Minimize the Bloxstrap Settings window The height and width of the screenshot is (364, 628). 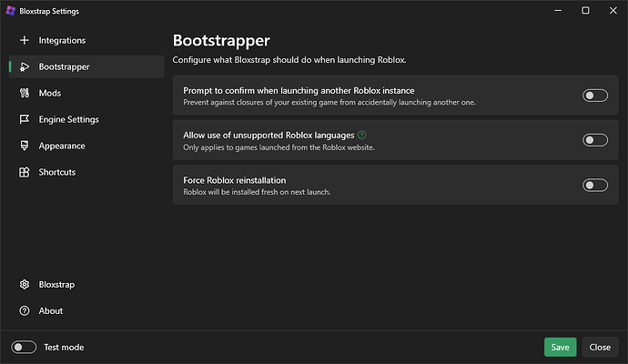pyautogui.click(x=558, y=11)
